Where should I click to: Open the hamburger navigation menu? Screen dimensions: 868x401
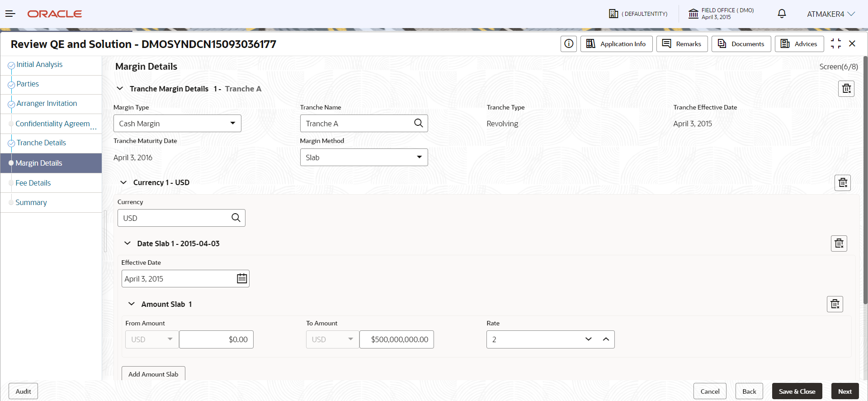(10, 14)
